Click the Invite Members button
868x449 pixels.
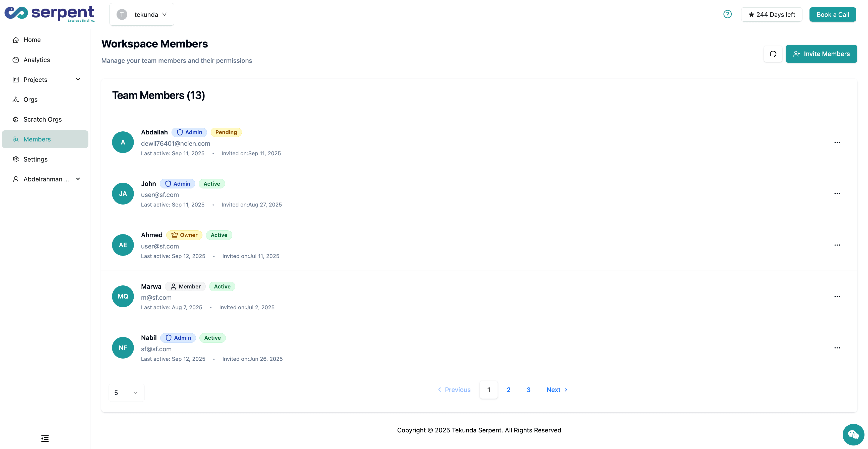(x=821, y=54)
